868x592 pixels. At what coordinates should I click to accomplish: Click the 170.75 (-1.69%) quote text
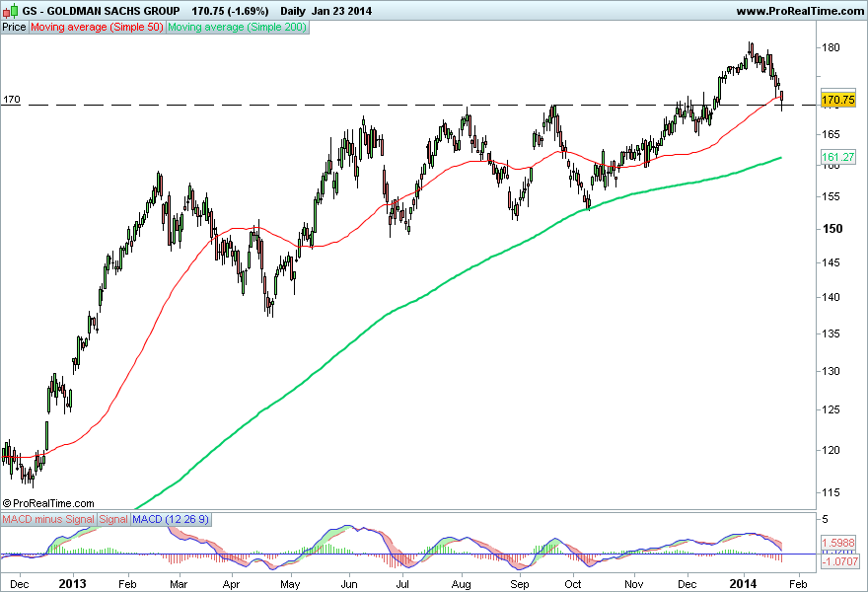pyautogui.click(x=230, y=11)
